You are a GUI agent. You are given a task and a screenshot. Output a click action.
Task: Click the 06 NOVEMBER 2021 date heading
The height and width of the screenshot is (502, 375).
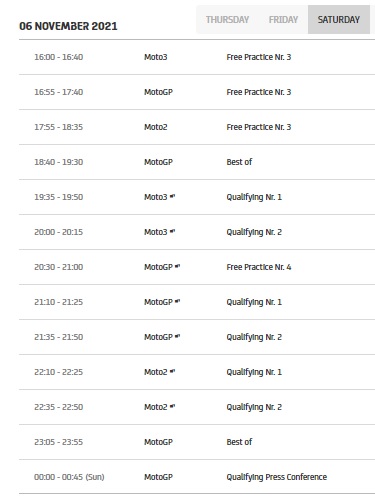tap(68, 26)
